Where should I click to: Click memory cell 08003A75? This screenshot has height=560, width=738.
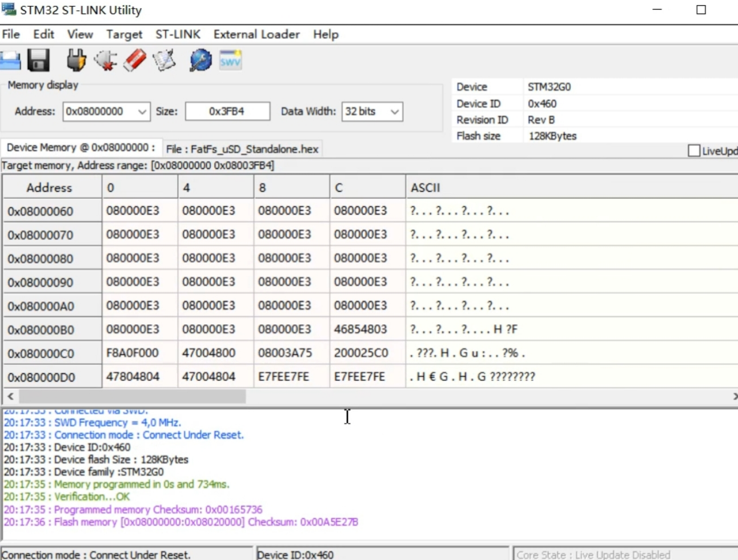click(292, 353)
